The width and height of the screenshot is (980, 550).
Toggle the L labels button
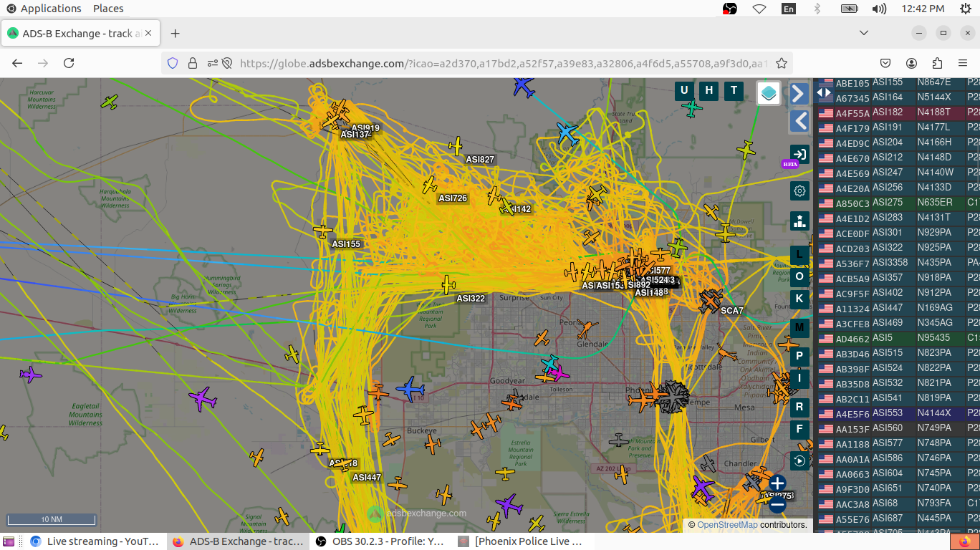(799, 255)
